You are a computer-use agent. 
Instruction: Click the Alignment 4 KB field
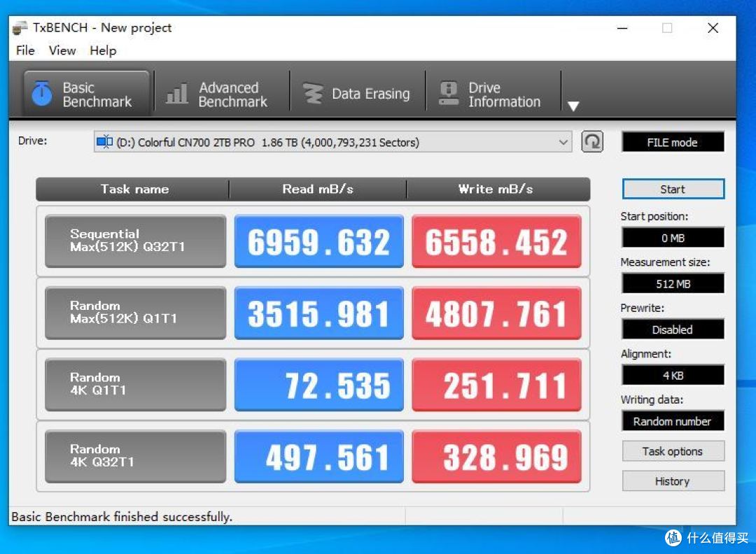click(673, 375)
